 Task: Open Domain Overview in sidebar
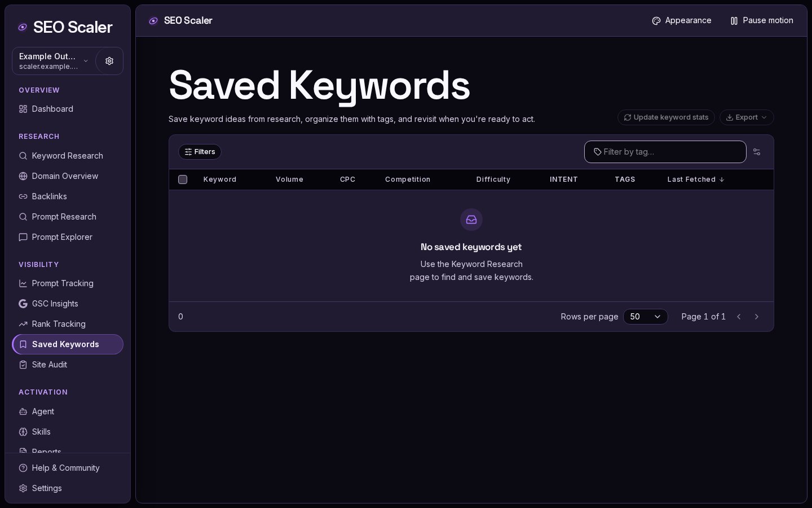tap(68, 176)
